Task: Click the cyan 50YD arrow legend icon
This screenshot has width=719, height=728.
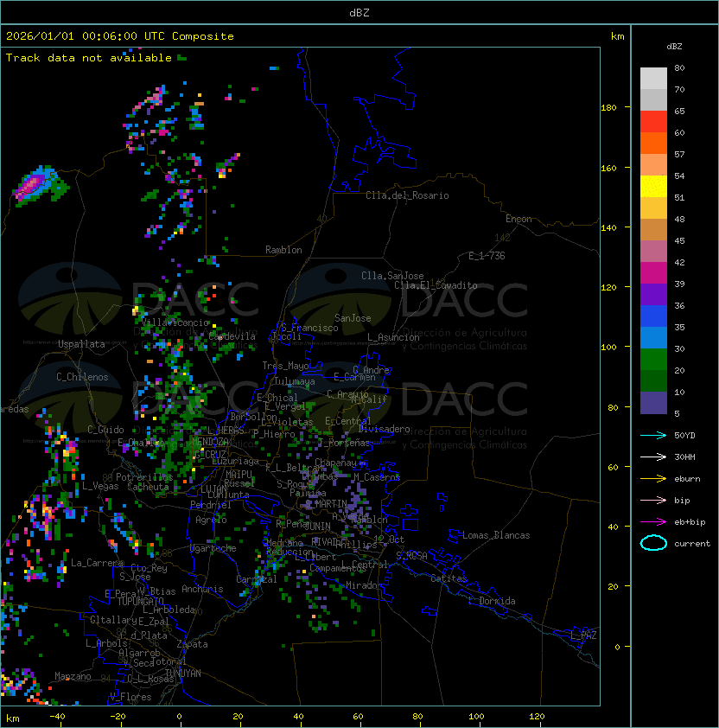Action: (653, 435)
